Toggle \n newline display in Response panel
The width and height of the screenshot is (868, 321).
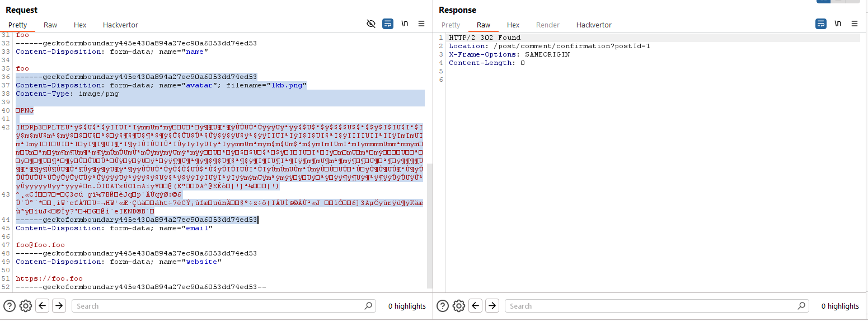click(x=837, y=24)
